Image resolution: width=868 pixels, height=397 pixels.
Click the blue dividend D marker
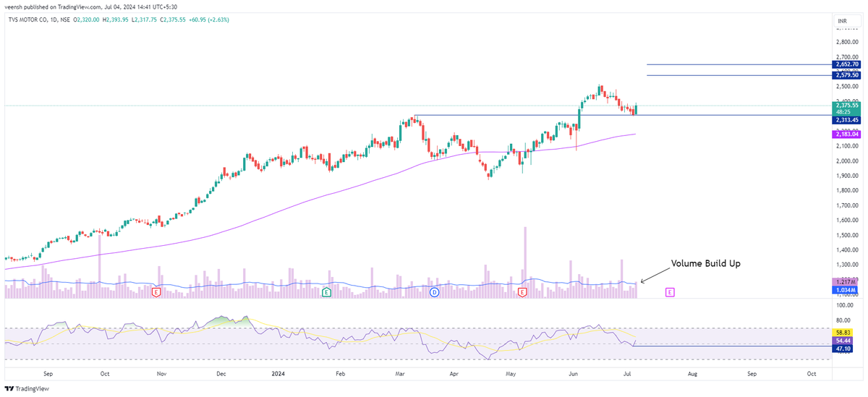tap(434, 292)
